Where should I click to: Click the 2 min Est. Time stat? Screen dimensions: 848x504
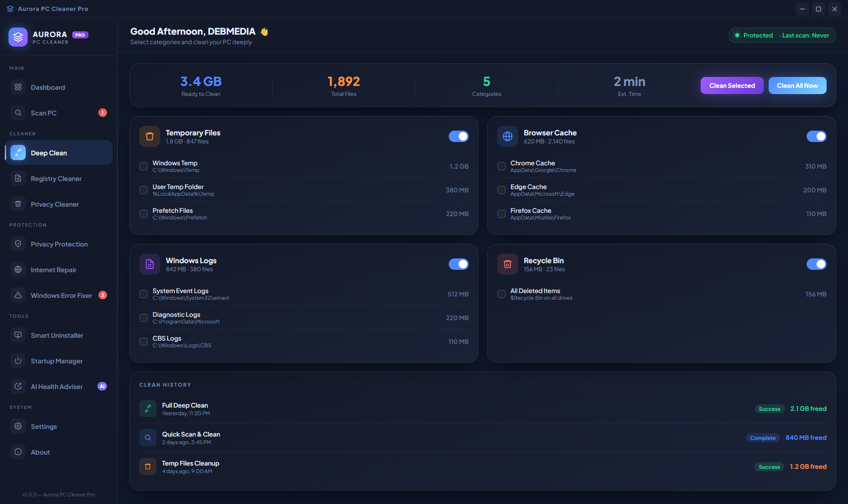[x=629, y=86]
